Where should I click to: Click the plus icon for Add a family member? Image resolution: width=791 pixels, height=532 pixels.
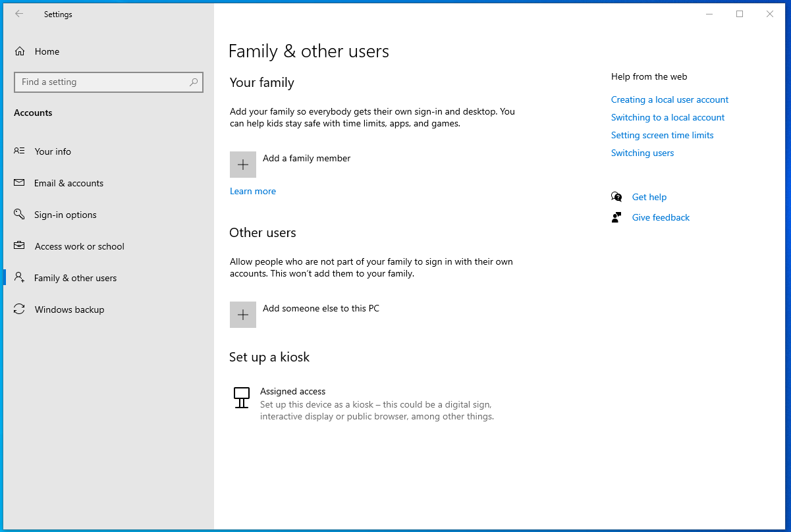(243, 165)
